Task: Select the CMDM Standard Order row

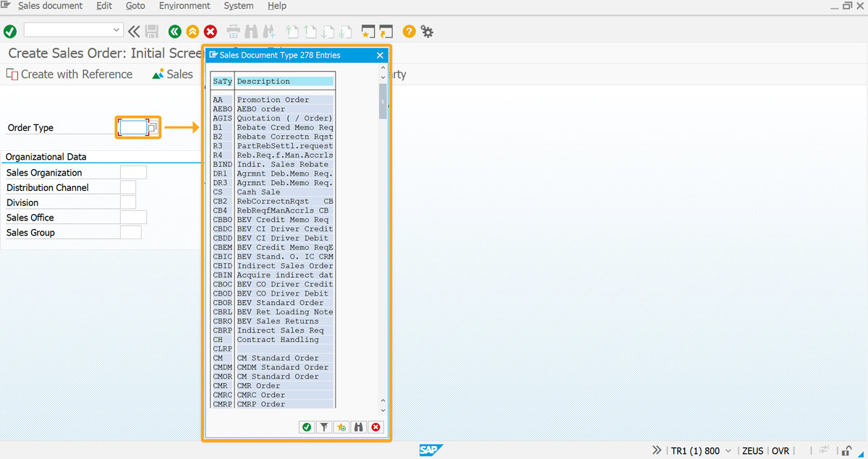Action: pyautogui.click(x=273, y=367)
